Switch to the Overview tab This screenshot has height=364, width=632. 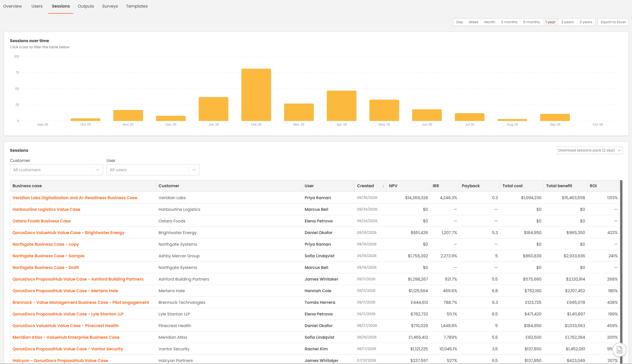pos(13,6)
